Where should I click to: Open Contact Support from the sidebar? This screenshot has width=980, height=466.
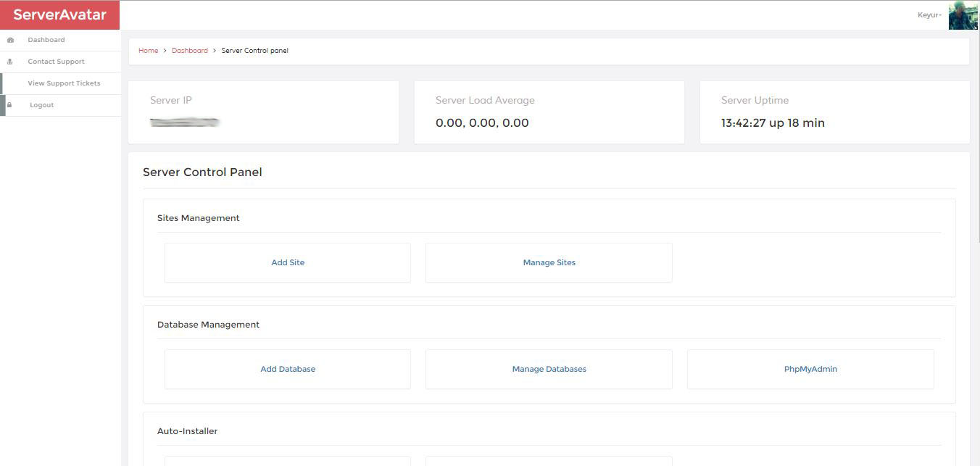point(56,62)
